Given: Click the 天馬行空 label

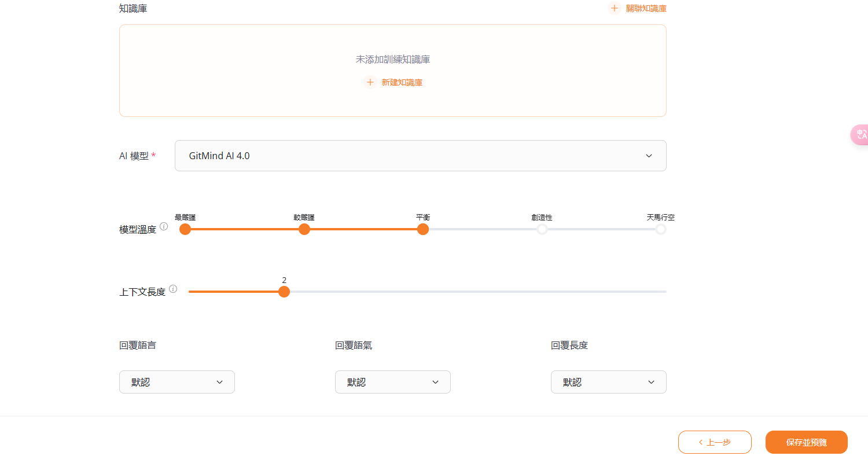Looking at the screenshot, I should coord(661,218).
